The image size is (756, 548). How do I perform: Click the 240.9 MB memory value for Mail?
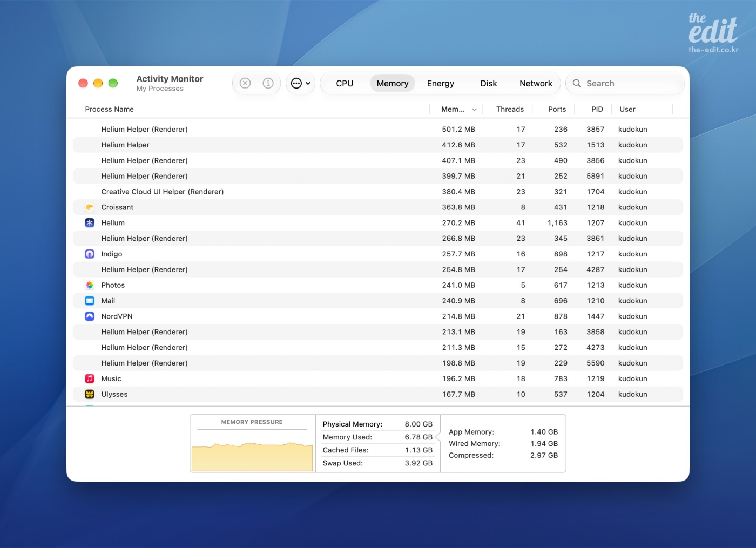[x=458, y=301]
